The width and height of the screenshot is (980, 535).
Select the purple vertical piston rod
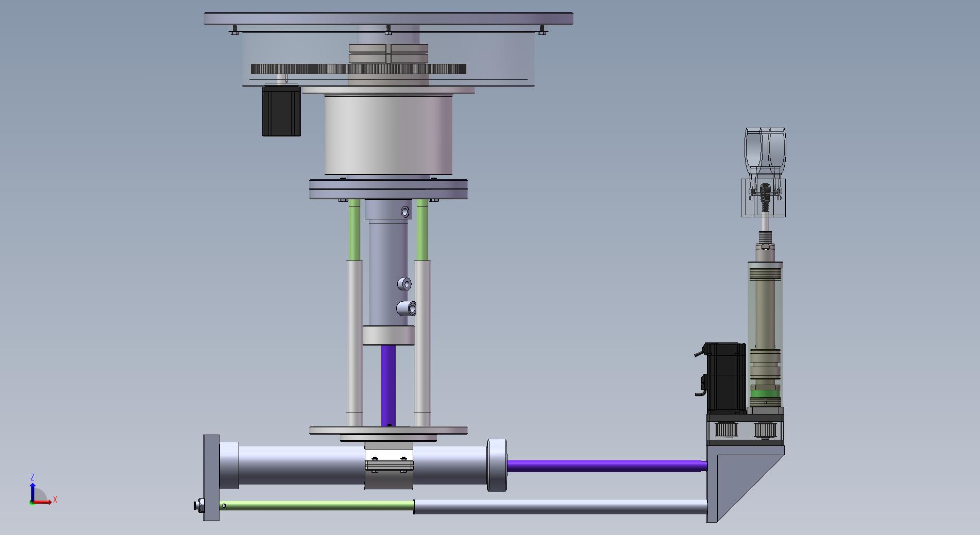(388, 385)
